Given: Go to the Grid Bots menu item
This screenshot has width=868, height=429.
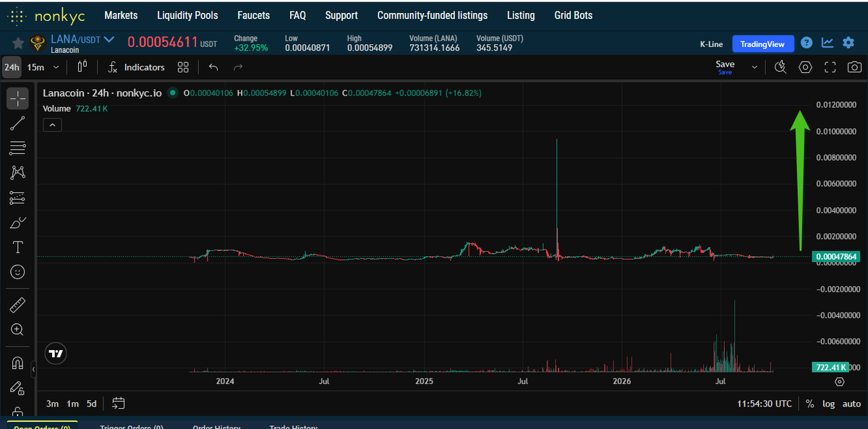Looking at the screenshot, I should point(573,15).
